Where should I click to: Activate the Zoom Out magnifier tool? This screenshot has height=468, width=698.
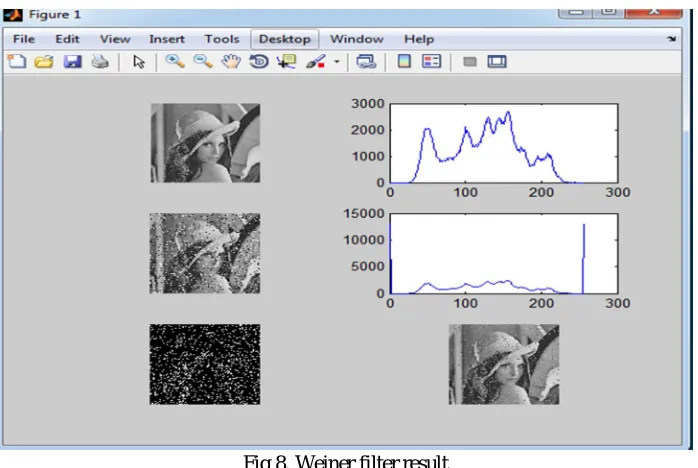click(203, 61)
